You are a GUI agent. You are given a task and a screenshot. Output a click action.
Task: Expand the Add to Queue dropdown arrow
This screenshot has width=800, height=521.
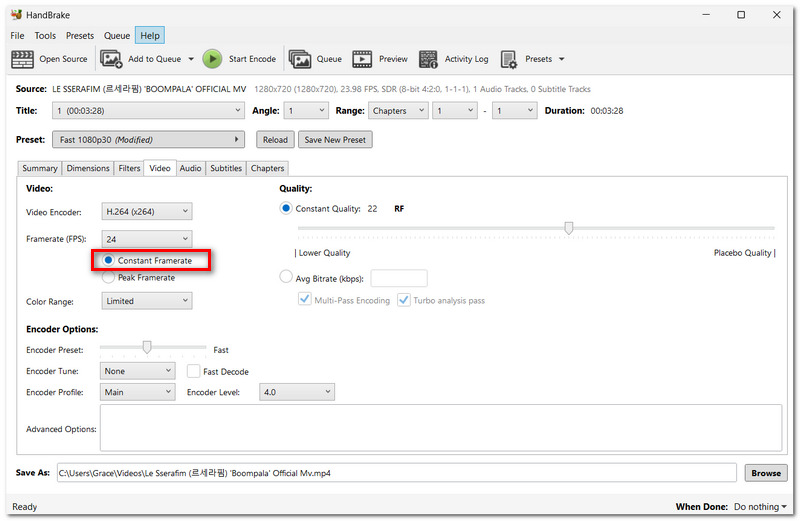(191, 59)
